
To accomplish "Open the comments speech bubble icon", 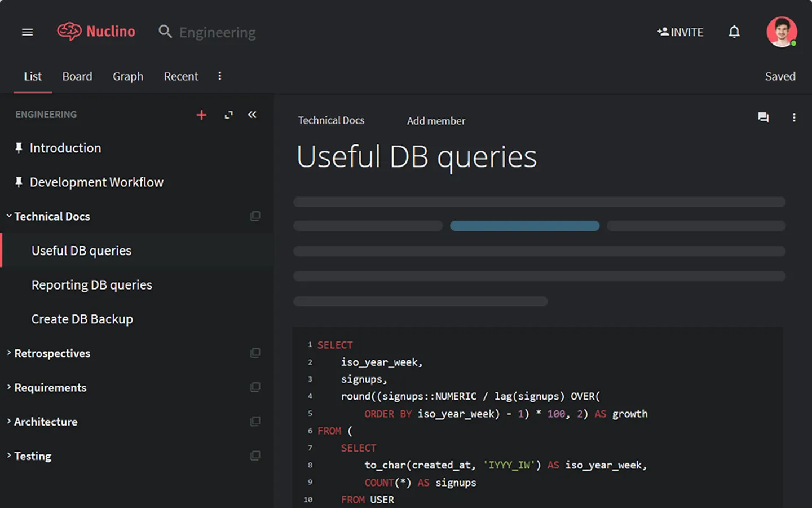I will (763, 117).
